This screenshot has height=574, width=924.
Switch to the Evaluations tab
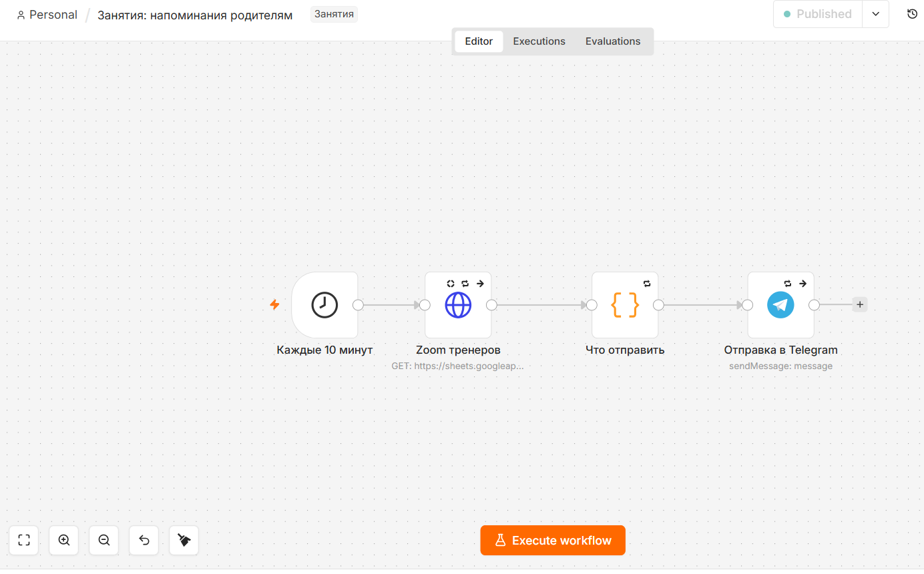[x=613, y=41]
